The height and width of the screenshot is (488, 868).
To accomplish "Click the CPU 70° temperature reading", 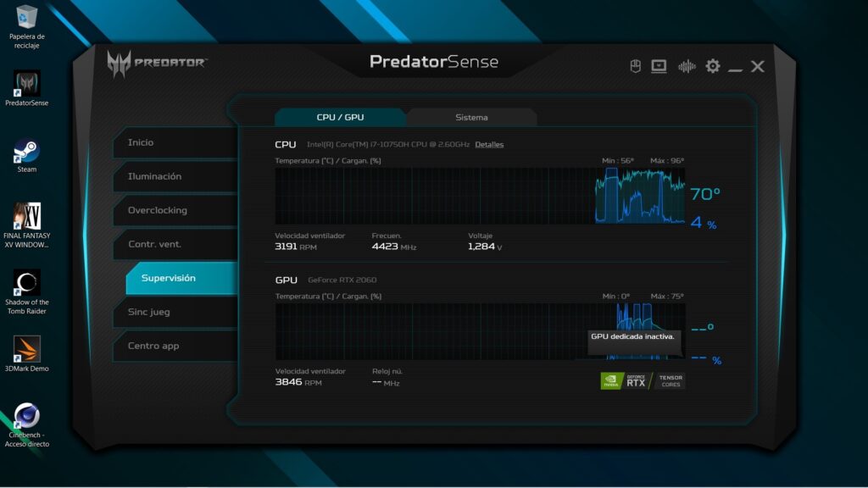I will pyautogui.click(x=705, y=194).
